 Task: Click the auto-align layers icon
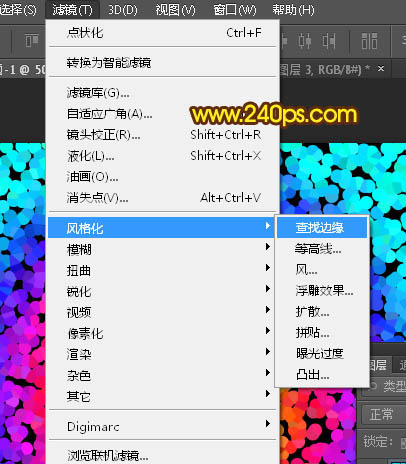pyautogui.click(x=369, y=41)
